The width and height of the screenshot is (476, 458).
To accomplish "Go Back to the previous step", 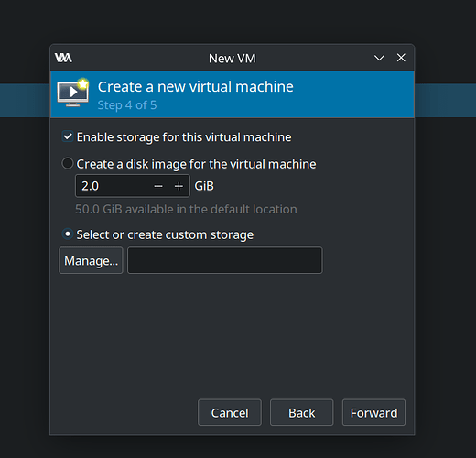I will 302,412.
